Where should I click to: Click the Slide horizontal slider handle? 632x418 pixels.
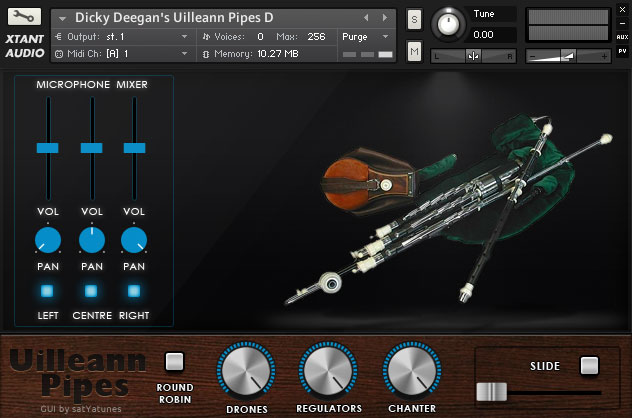coord(491,392)
